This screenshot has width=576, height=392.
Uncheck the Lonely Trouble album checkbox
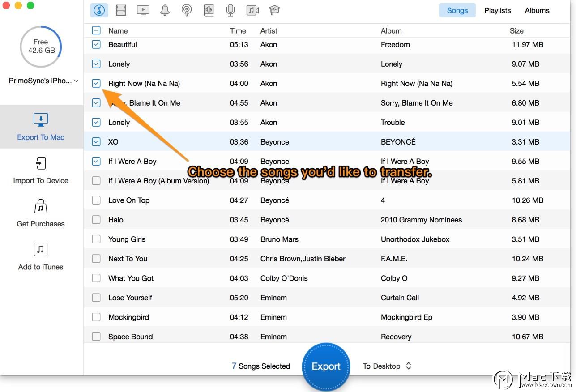point(96,122)
